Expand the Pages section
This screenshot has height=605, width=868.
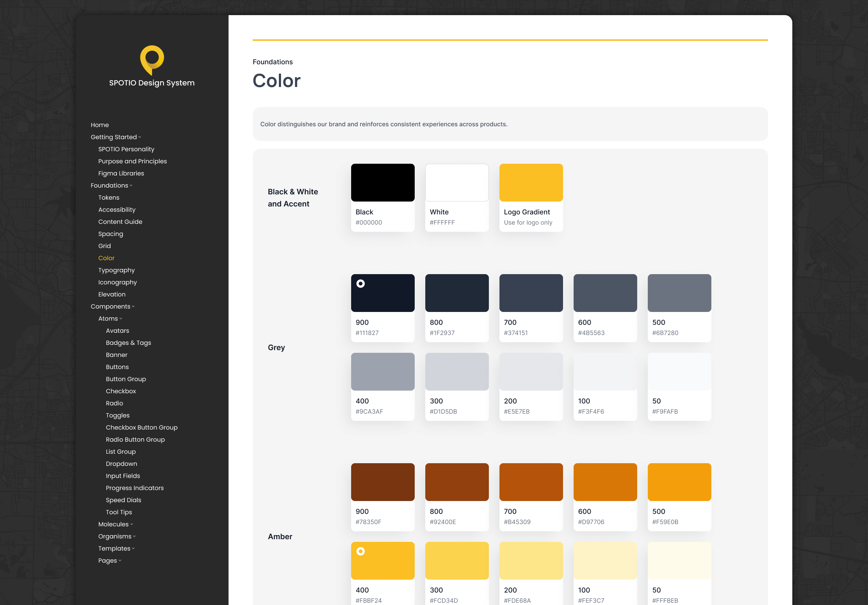110,560
